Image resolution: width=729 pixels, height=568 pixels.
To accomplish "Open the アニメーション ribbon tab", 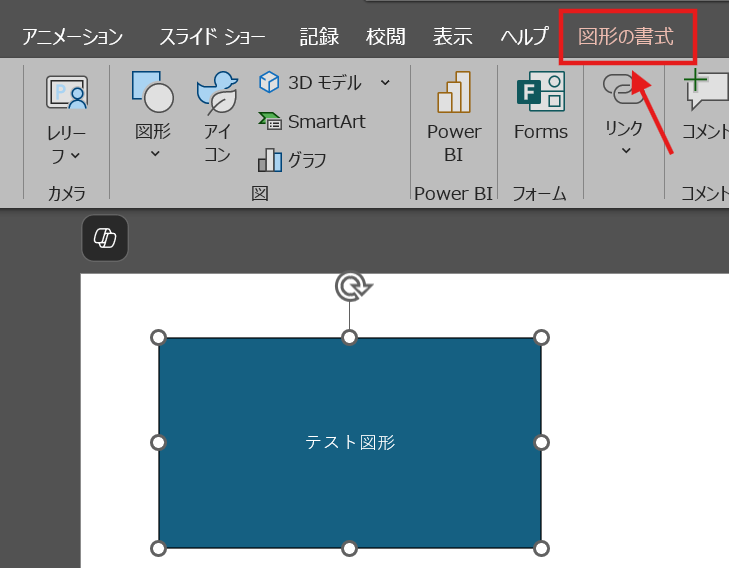I will [73, 37].
